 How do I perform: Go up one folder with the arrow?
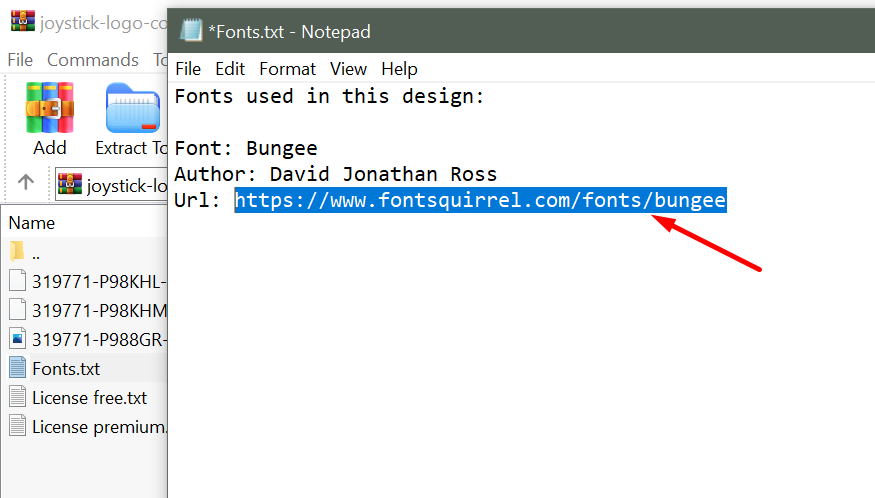(26, 182)
